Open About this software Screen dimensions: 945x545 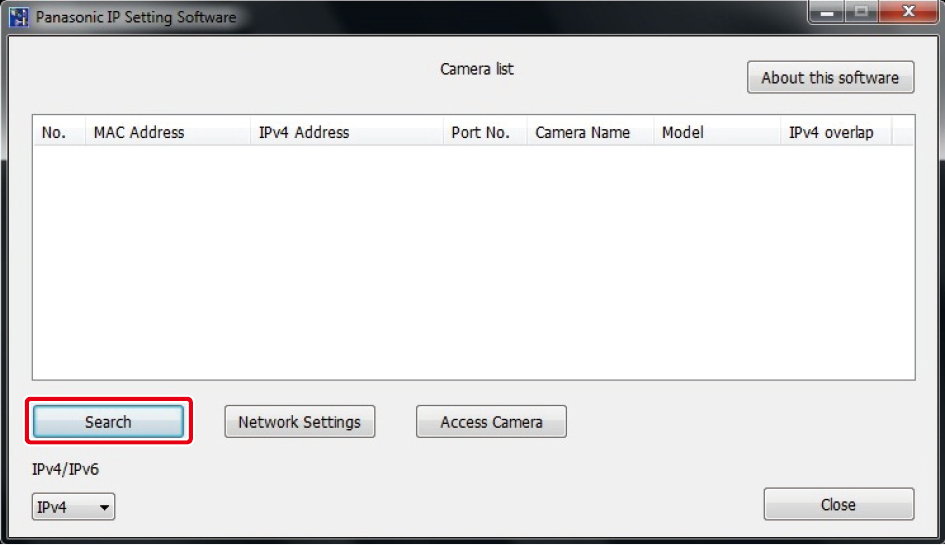tap(830, 77)
